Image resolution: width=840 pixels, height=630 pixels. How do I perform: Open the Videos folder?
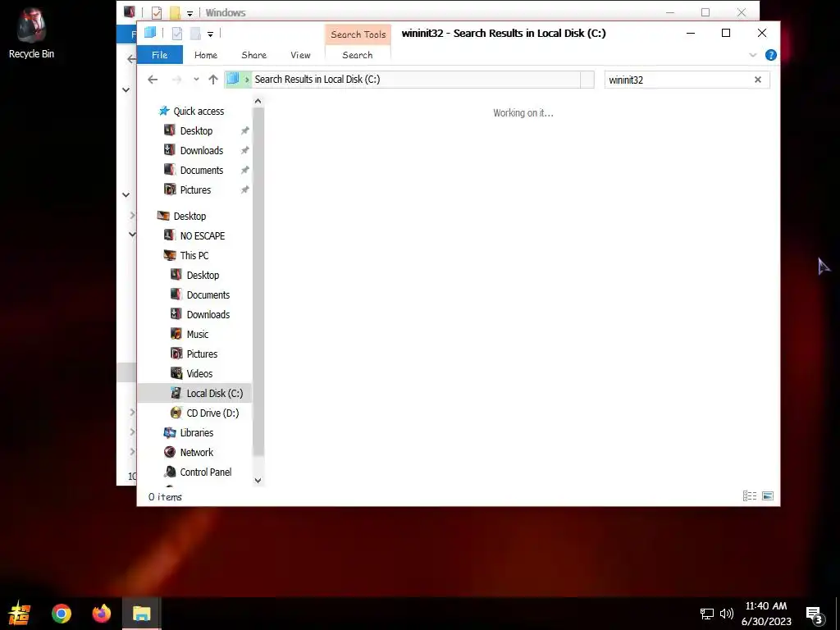199,373
